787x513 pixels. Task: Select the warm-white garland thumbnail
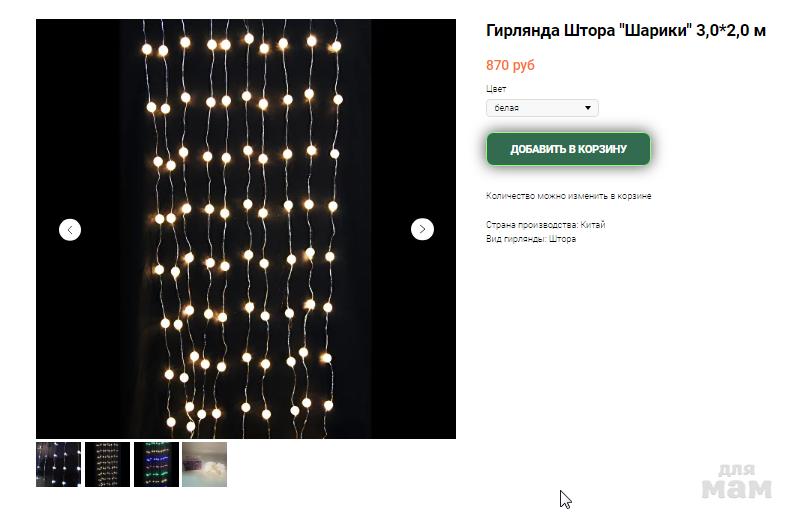[107, 464]
